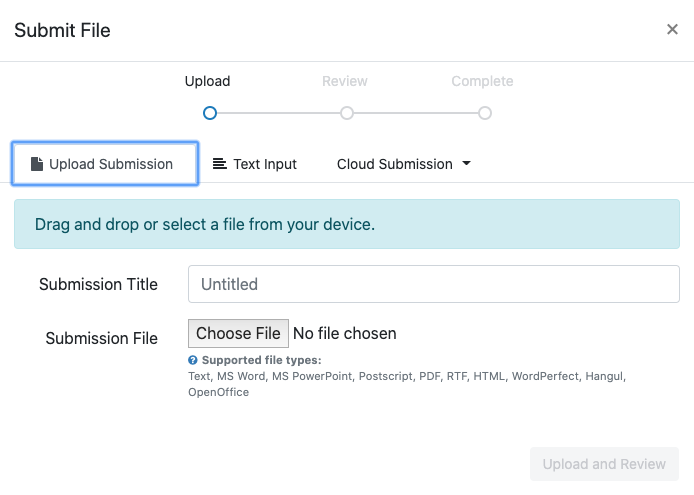Image resolution: width=694 pixels, height=495 pixels.
Task: Click the Review step label
Action: 345,81
